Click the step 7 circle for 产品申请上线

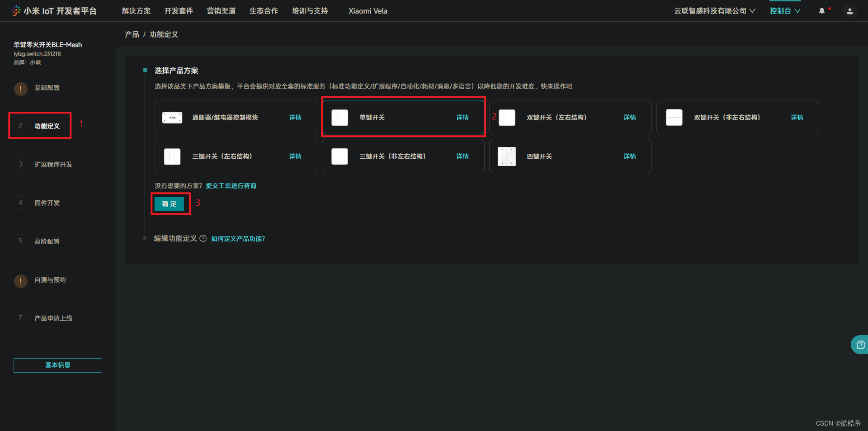(20, 318)
